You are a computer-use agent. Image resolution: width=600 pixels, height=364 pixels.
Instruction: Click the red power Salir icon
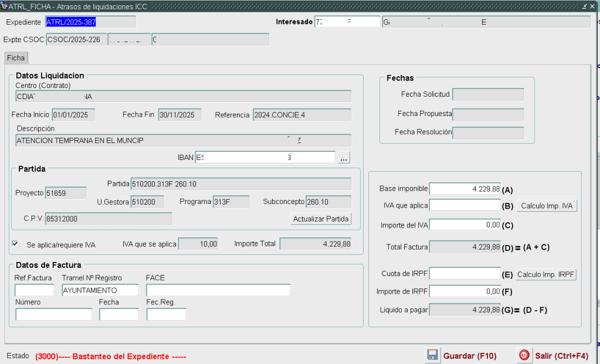coord(524,355)
